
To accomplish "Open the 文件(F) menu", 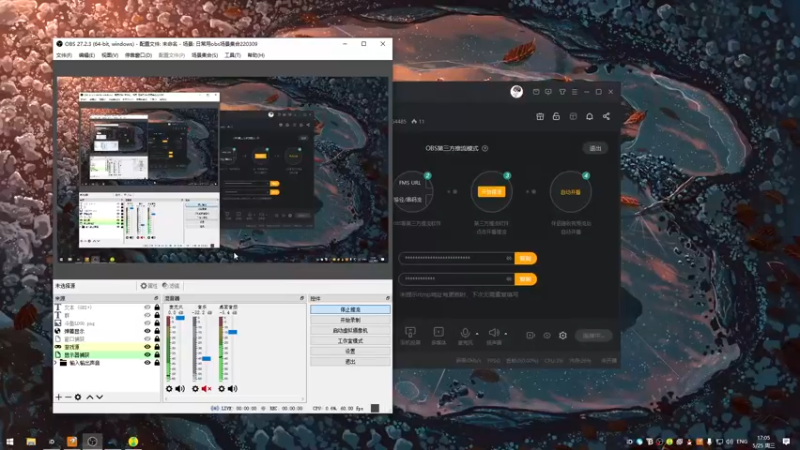I will point(64,55).
